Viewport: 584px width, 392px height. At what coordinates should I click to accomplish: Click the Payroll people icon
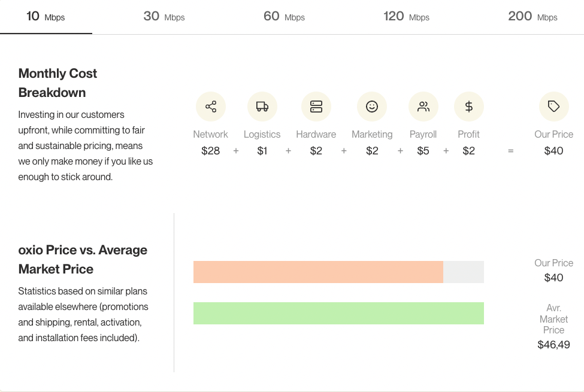click(423, 107)
